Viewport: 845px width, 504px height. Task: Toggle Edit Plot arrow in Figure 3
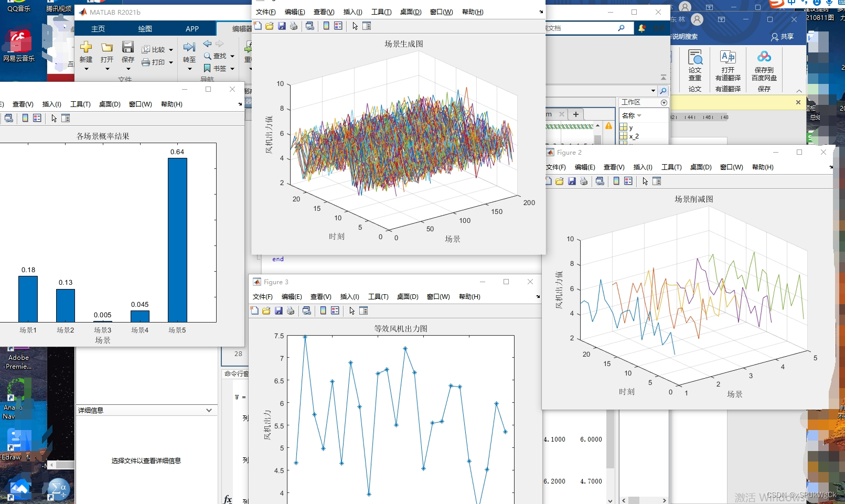tap(352, 310)
